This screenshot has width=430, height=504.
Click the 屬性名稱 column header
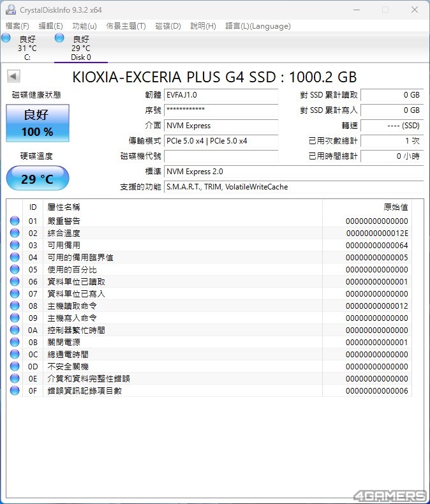click(183, 207)
